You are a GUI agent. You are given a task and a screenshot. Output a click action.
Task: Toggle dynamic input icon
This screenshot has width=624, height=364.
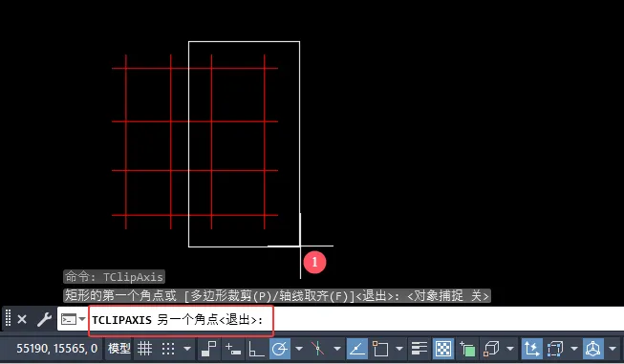[233, 349]
